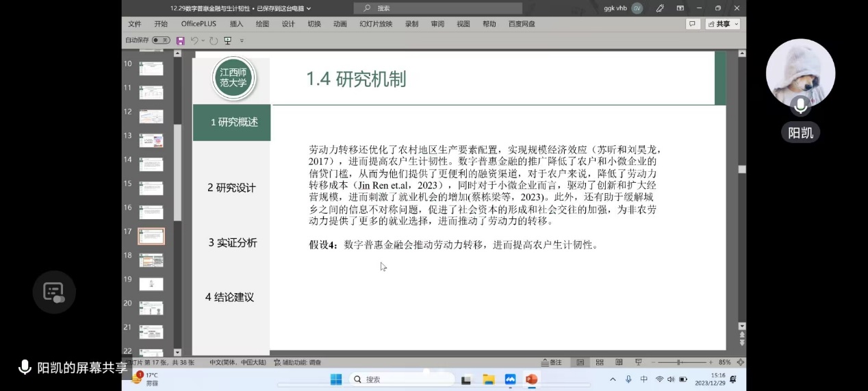This screenshot has width=868, height=391.
Task: Toggle the AutoSave switch
Action: [161, 40]
